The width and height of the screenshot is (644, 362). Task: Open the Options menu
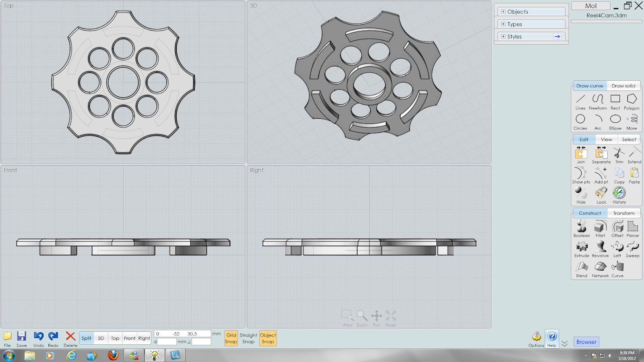pos(536,339)
